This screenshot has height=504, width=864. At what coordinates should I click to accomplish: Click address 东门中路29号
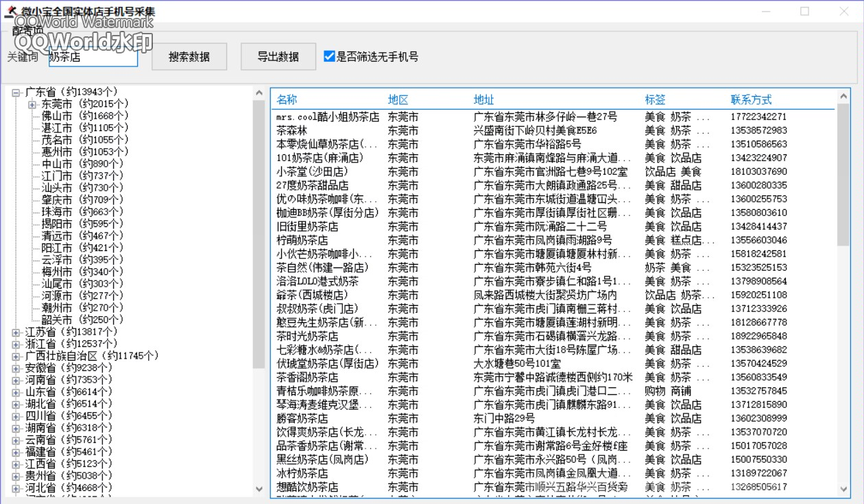[x=504, y=418]
